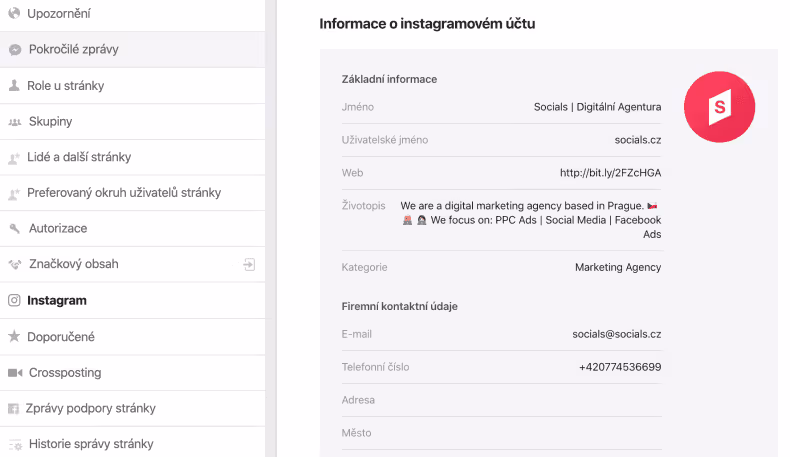
Task: Click the Web field label
Action: 352,173
